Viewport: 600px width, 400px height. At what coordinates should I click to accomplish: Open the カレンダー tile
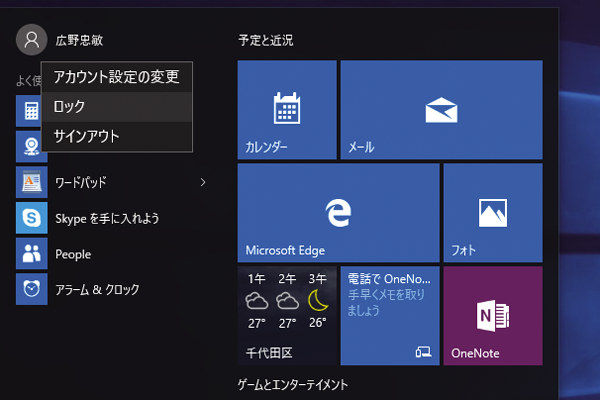[287, 110]
